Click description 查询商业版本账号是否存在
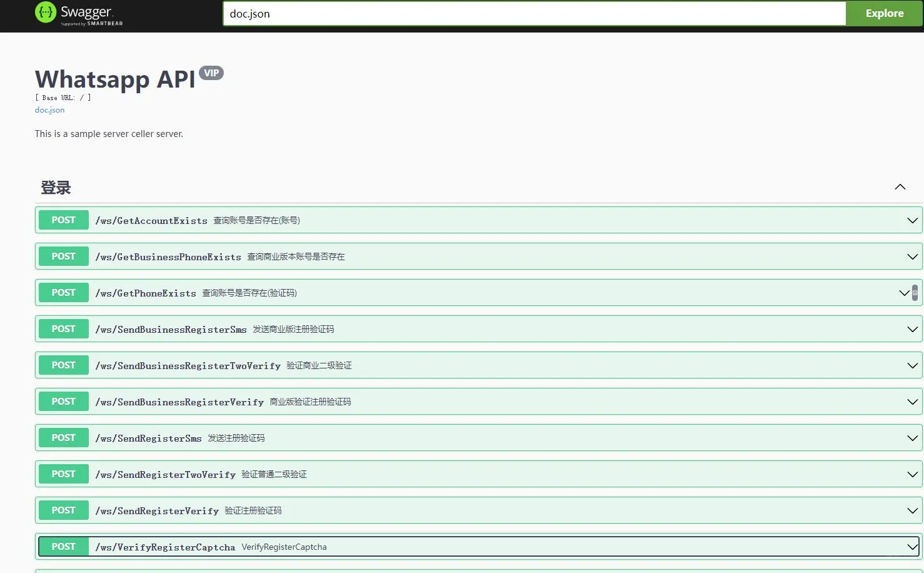This screenshot has width=924, height=573. point(296,256)
